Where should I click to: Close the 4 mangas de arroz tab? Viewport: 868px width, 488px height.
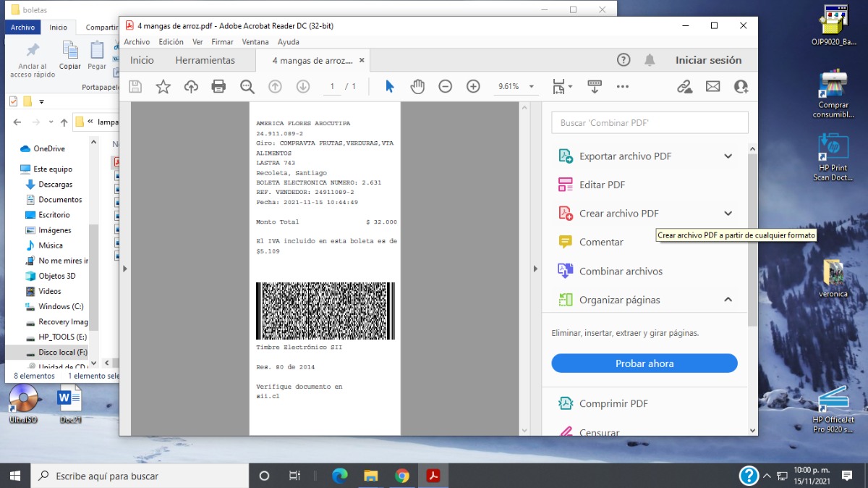(x=362, y=60)
